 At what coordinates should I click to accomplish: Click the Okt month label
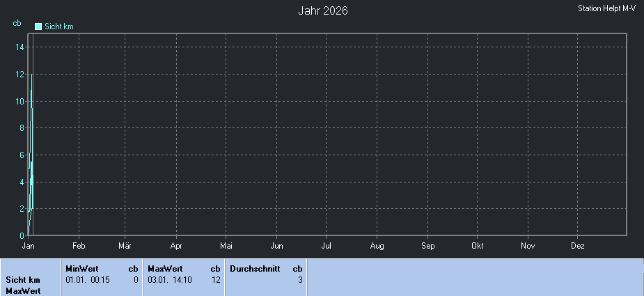tap(478, 246)
